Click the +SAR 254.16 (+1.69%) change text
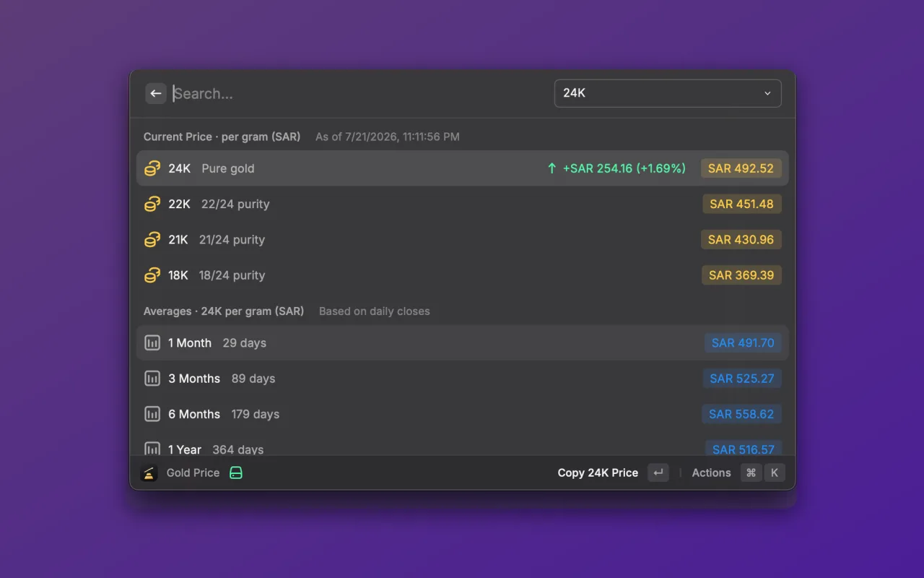The image size is (924, 578). (x=624, y=168)
